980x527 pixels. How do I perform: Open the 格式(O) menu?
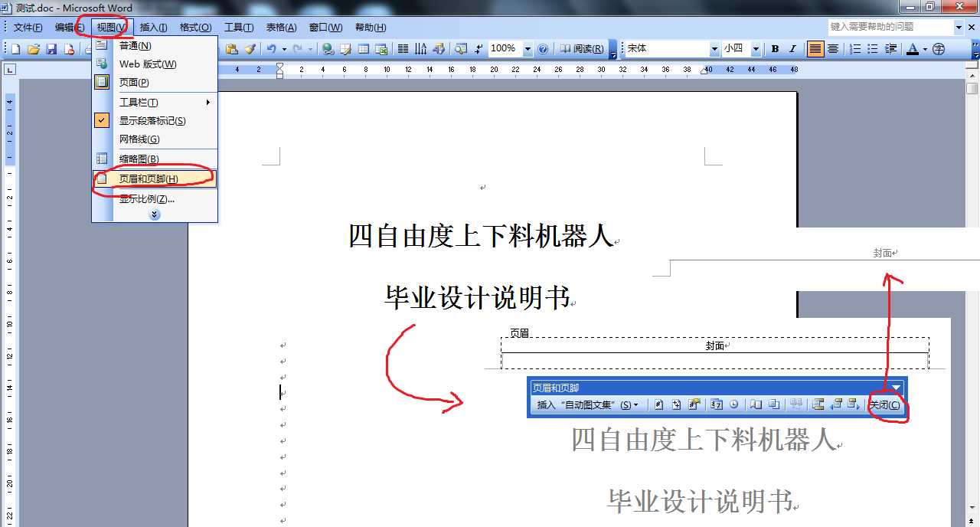tap(195, 28)
